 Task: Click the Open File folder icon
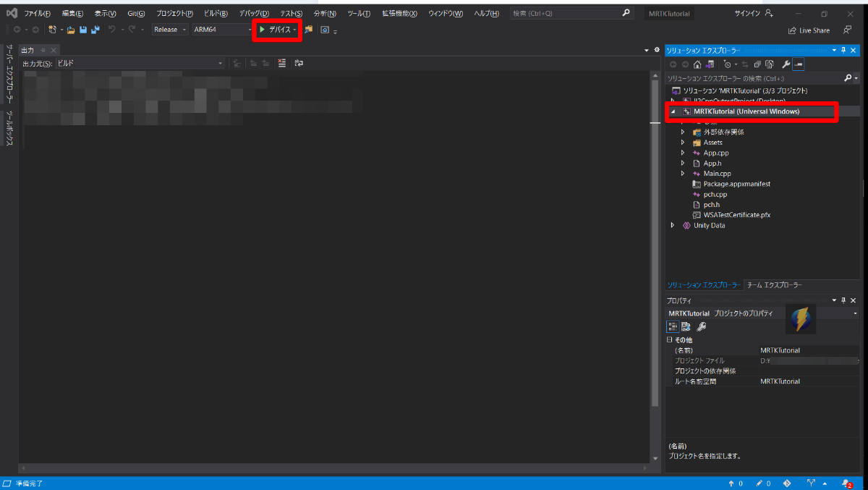[x=71, y=30]
